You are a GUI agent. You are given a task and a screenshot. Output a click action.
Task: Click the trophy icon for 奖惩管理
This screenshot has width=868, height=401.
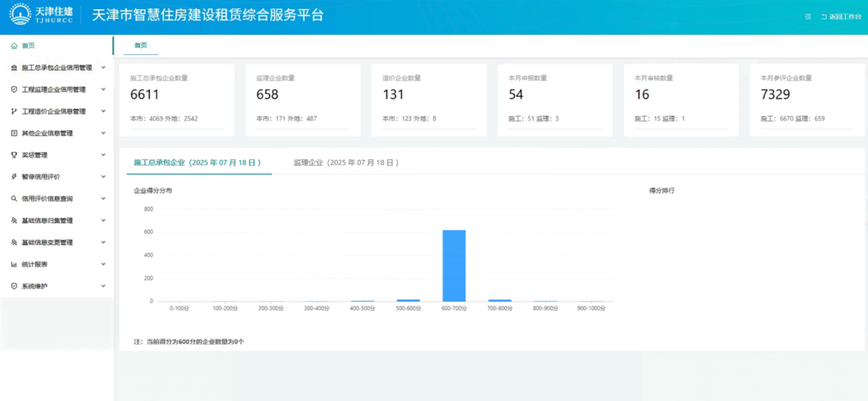14,155
